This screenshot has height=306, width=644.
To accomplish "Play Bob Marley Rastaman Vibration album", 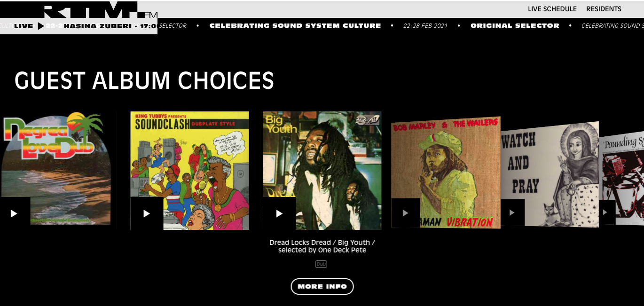I will click(405, 213).
